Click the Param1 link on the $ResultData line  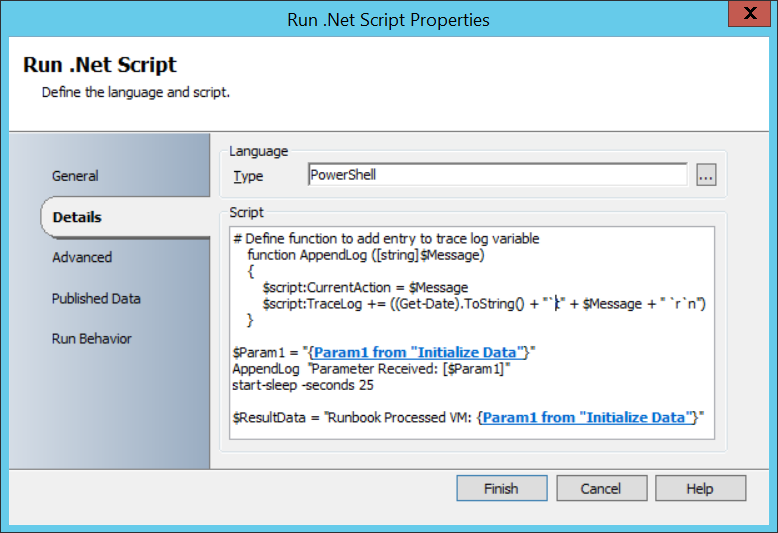tap(588, 417)
